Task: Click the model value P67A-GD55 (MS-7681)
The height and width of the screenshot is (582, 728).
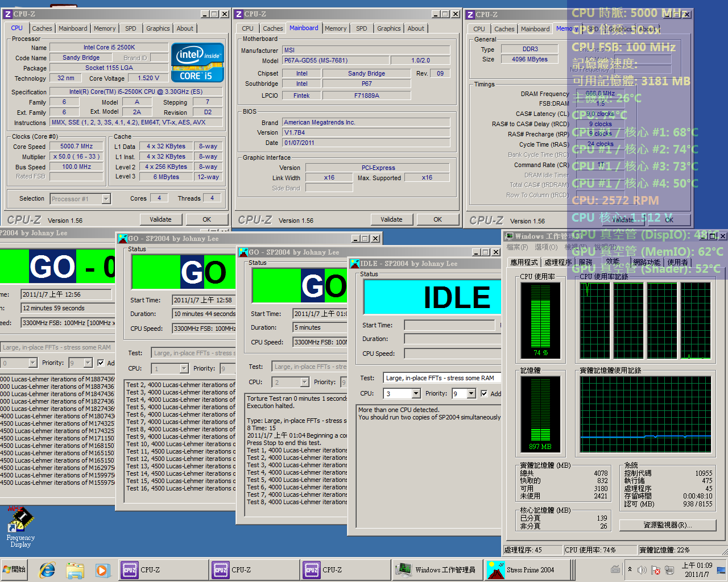Action: pyautogui.click(x=336, y=60)
